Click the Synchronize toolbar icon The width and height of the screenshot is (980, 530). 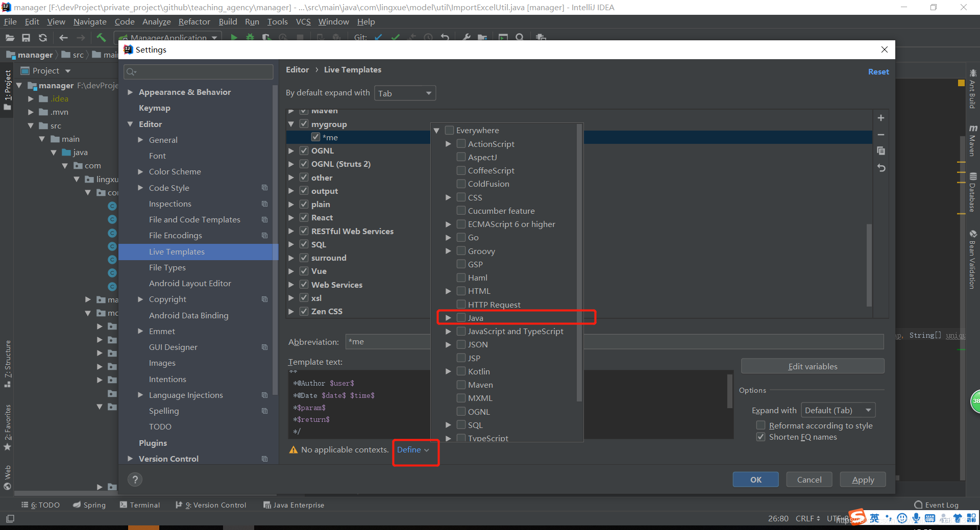coord(43,37)
